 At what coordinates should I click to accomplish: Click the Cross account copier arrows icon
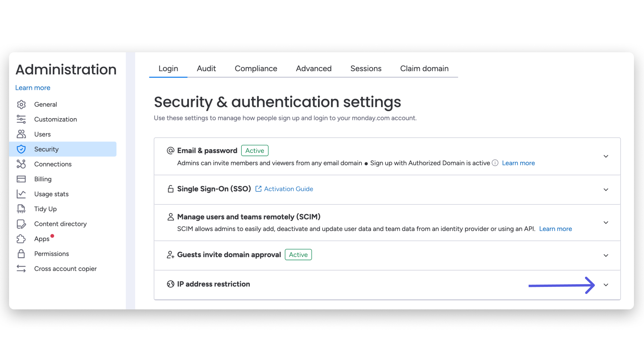[21, 268]
